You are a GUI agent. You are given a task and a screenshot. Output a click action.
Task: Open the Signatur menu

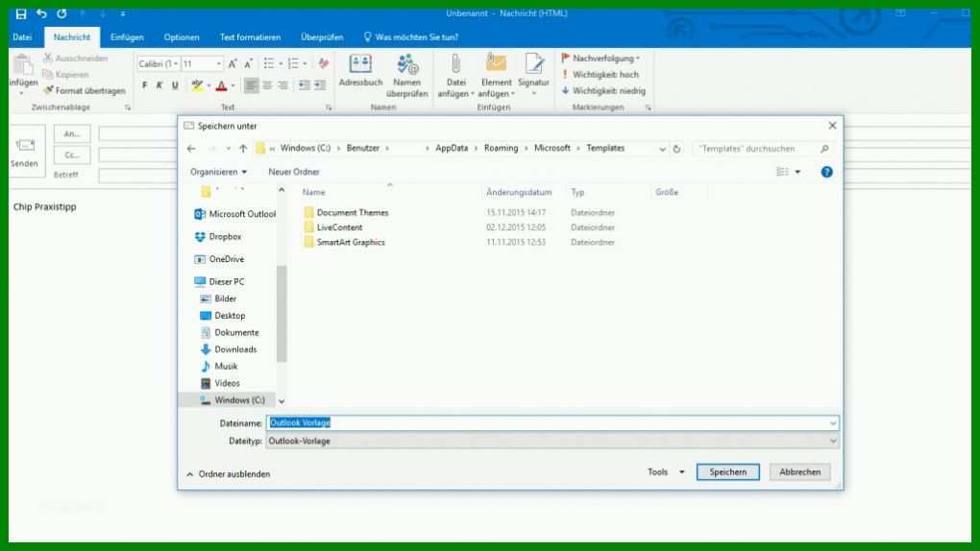[534, 74]
